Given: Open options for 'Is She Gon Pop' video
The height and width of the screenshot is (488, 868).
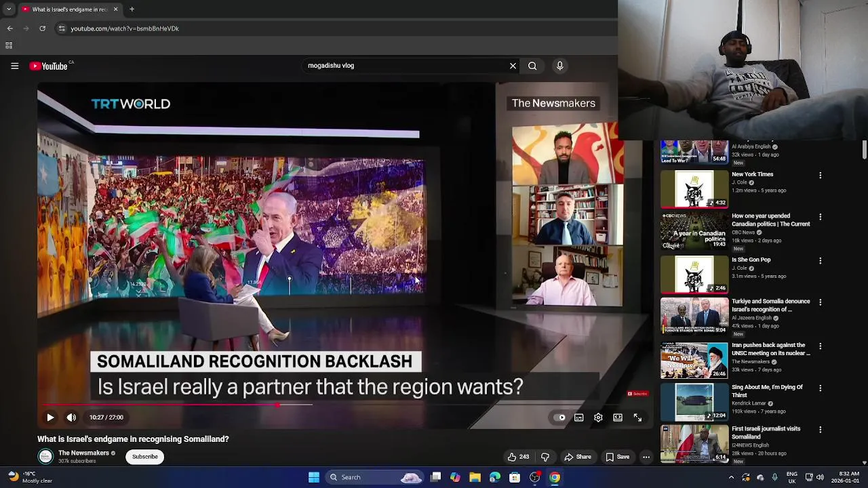Looking at the screenshot, I should pos(820,261).
